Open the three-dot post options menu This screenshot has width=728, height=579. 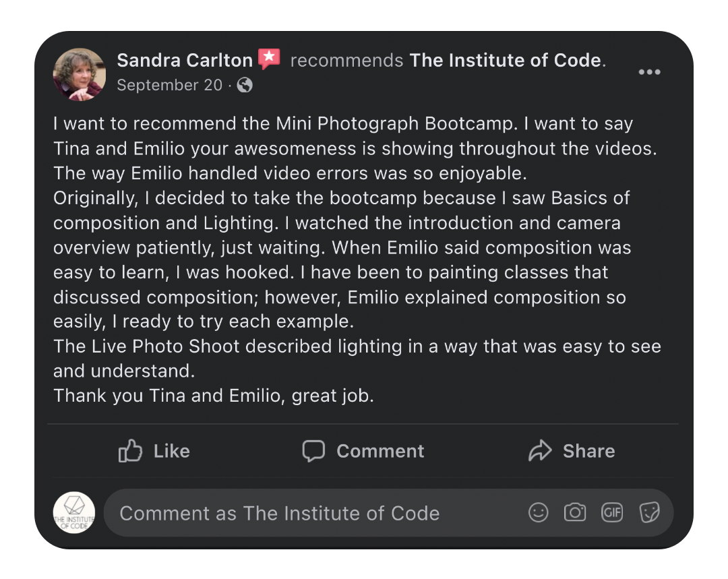pyautogui.click(x=649, y=72)
